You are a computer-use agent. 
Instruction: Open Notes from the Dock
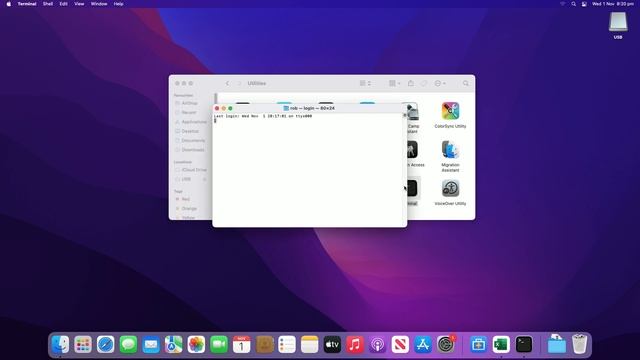coord(309,344)
